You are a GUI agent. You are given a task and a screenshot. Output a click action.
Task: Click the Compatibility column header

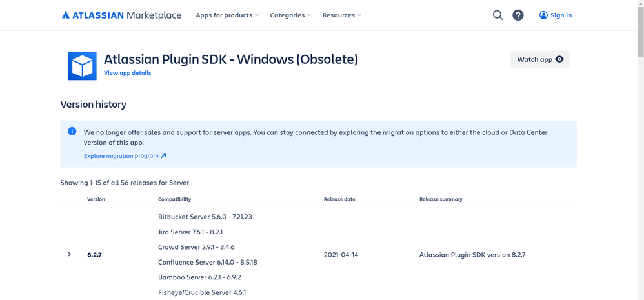175,199
